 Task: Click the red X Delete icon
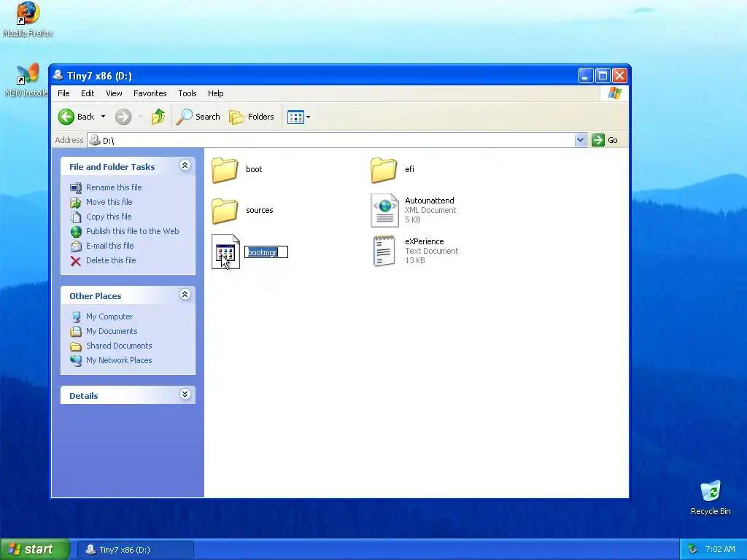pos(76,261)
